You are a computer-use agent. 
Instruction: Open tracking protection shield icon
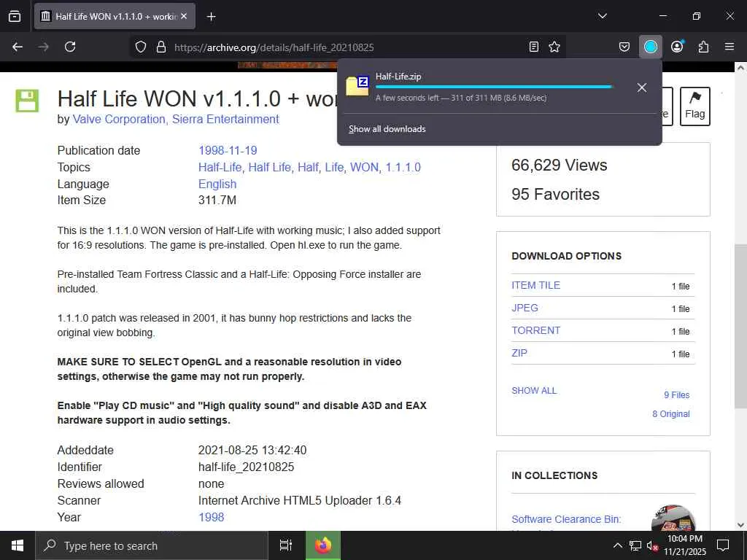coord(141,47)
